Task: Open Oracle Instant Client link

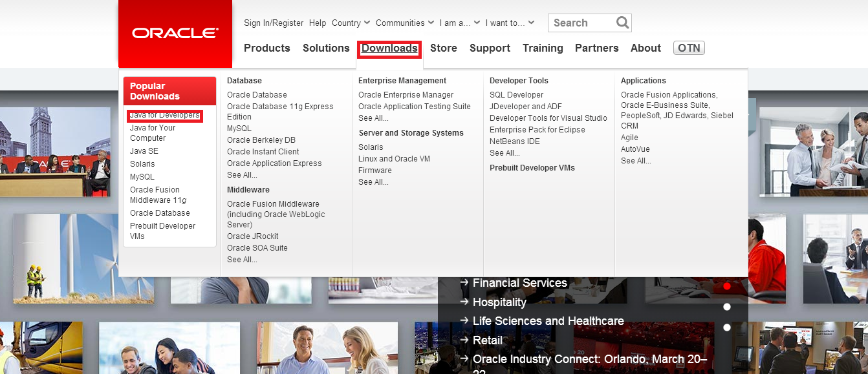Action: (x=263, y=152)
